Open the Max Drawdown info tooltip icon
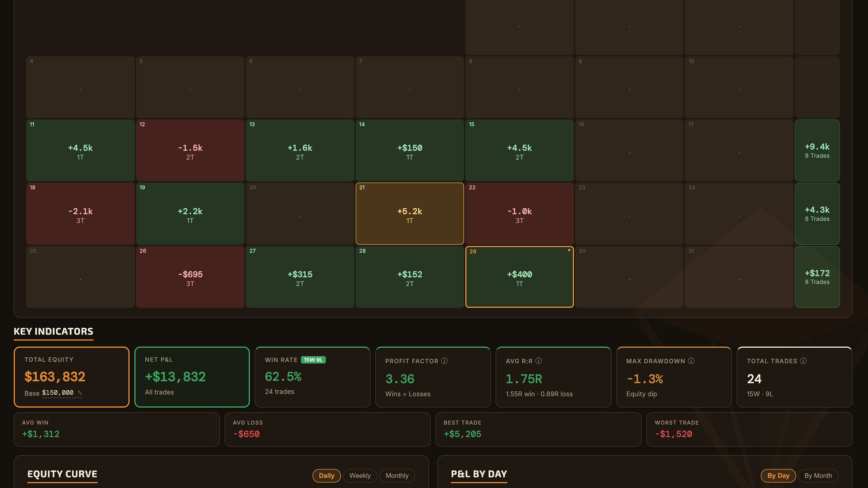The image size is (868, 488). point(691,361)
